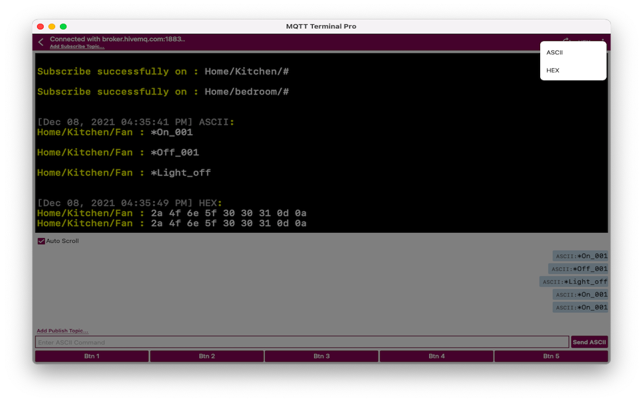The width and height of the screenshot is (643, 402).
Task: Click the Send ASCII button
Action: (589, 342)
